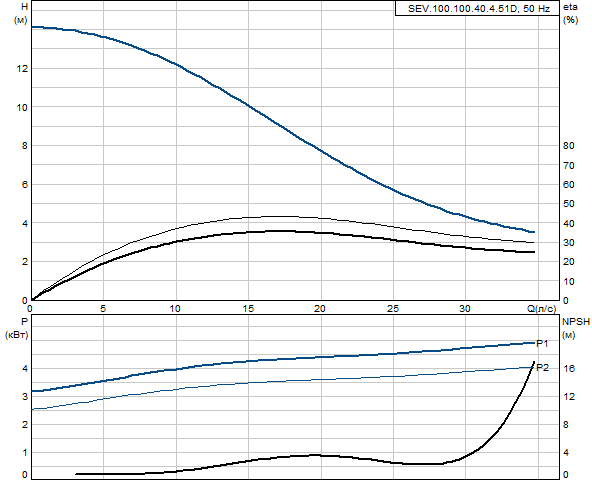Select the P2 curve label
592x480 pixels.
point(543,367)
